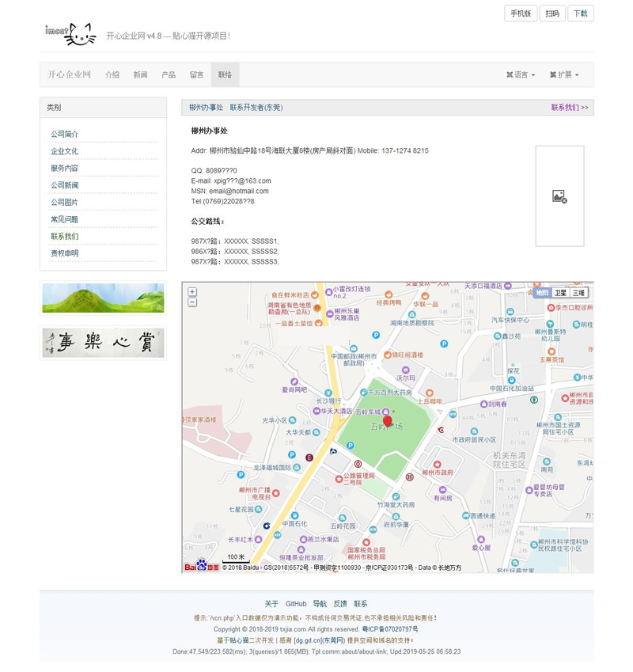Select the 联络 navigation item
633x672 pixels.
click(x=225, y=74)
